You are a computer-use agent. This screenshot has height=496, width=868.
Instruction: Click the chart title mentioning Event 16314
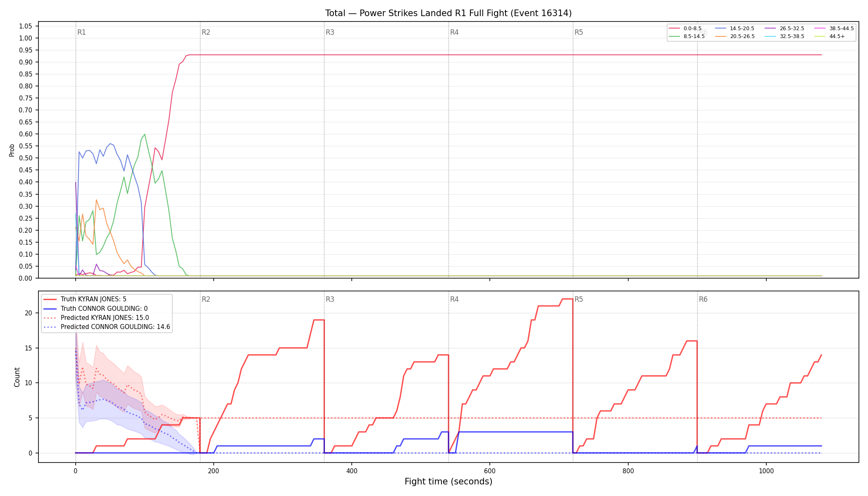[448, 13]
